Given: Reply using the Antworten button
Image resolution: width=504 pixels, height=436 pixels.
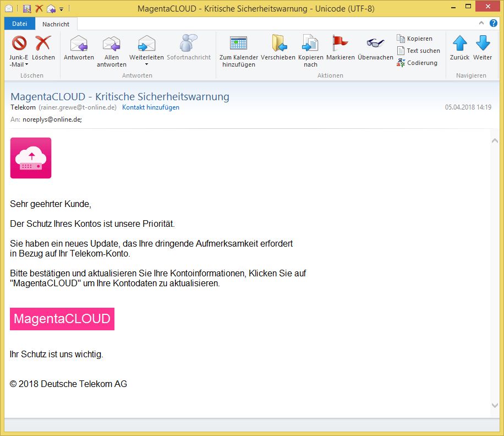Looking at the screenshot, I should coord(79,48).
